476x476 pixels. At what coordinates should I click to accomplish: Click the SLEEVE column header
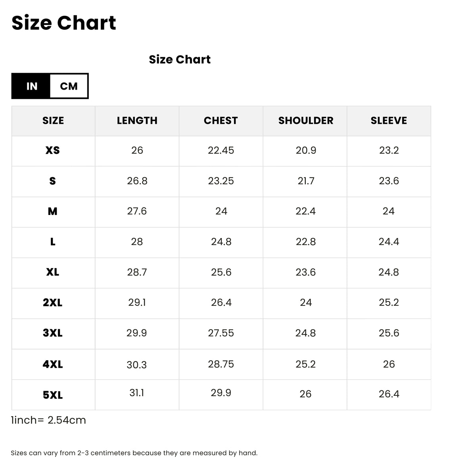coord(389,121)
